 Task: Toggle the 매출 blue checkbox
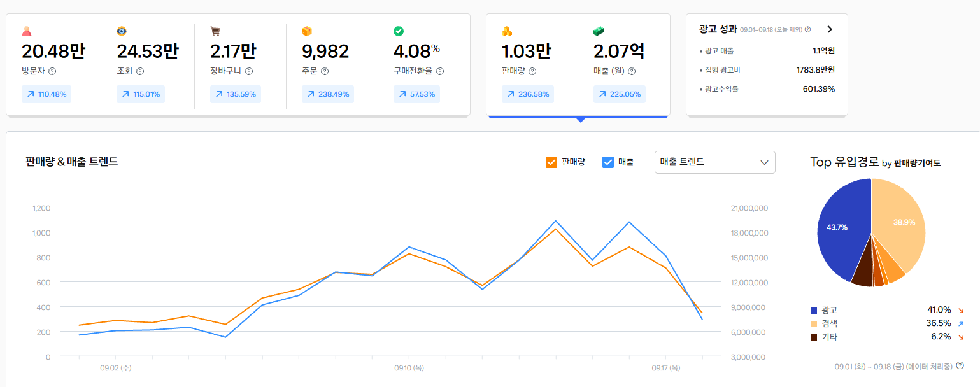(x=608, y=162)
